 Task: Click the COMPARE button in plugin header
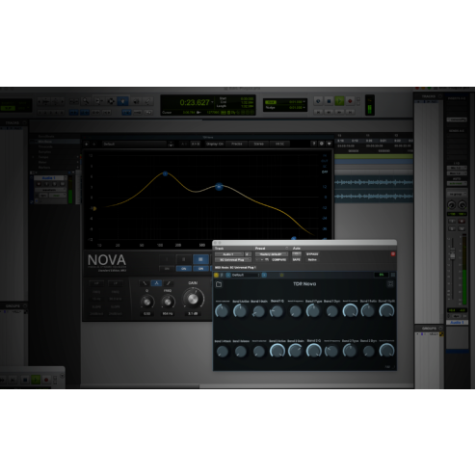[x=278, y=259]
